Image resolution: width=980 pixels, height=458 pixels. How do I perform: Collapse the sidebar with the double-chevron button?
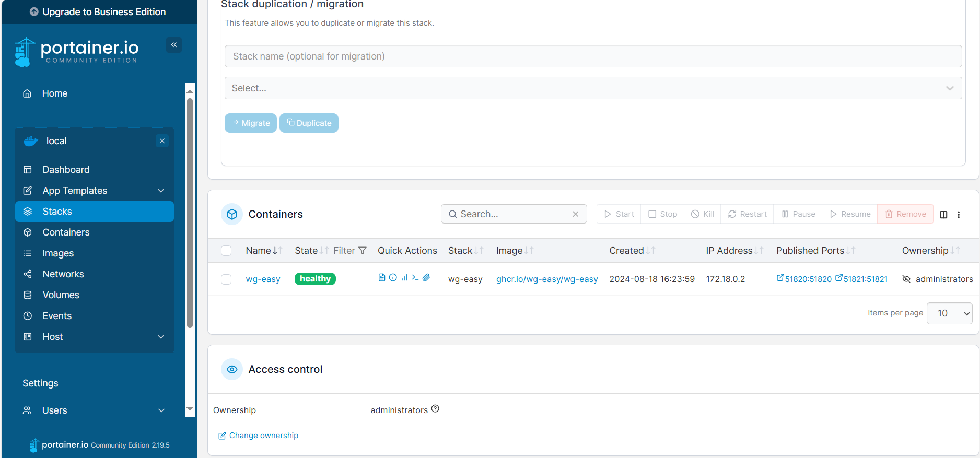pyautogui.click(x=174, y=45)
